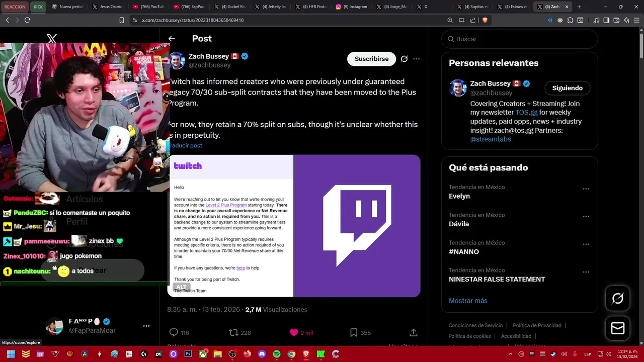
Task: Open the #NANNO trending topic
Action: coord(464,251)
